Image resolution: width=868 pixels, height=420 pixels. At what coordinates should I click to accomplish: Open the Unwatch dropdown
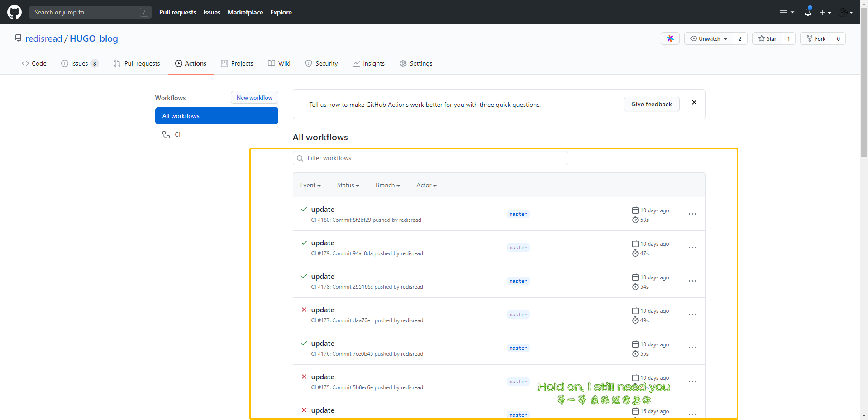709,38
